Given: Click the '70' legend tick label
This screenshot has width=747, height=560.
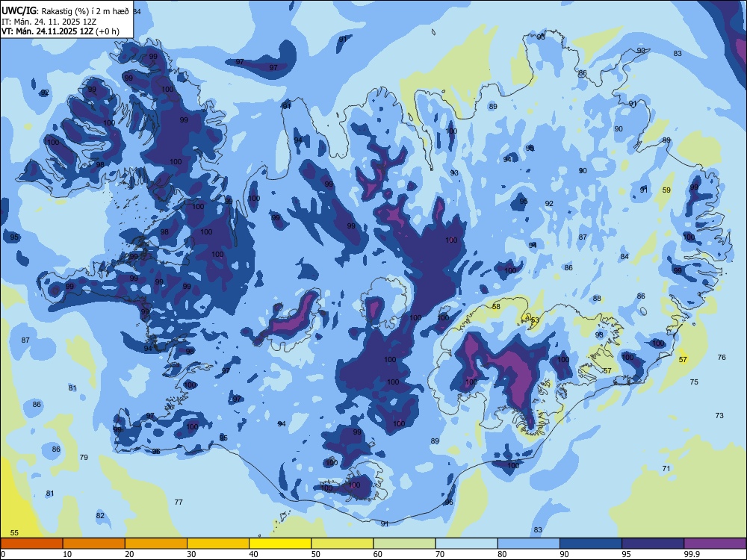Looking at the screenshot, I should tap(440, 554).
